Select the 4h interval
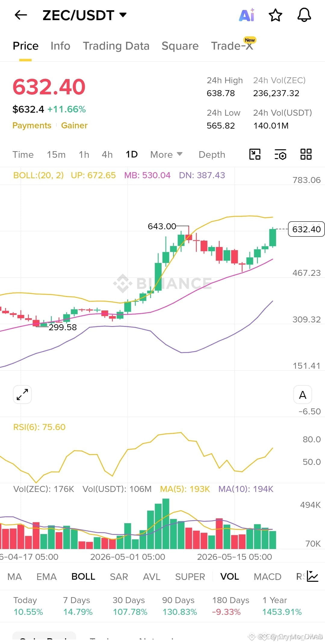The width and height of the screenshot is (325, 644). pos(107,154)
